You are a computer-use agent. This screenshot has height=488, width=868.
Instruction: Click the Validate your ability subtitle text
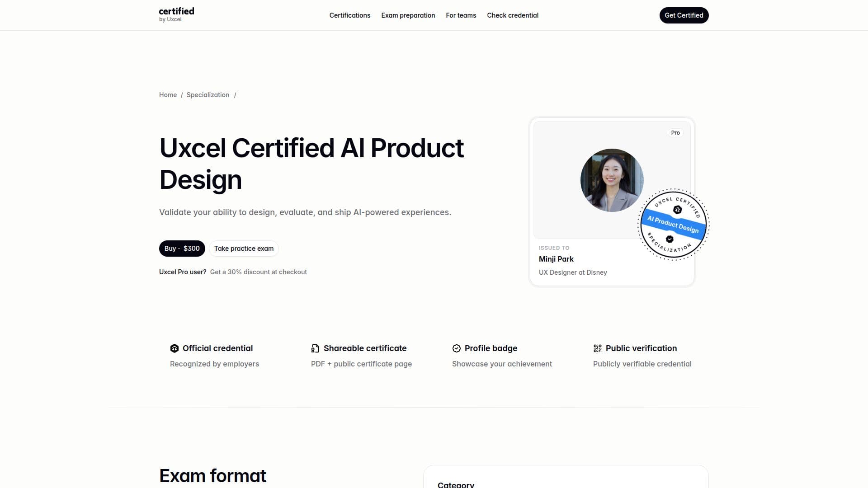tap(305, 212)
